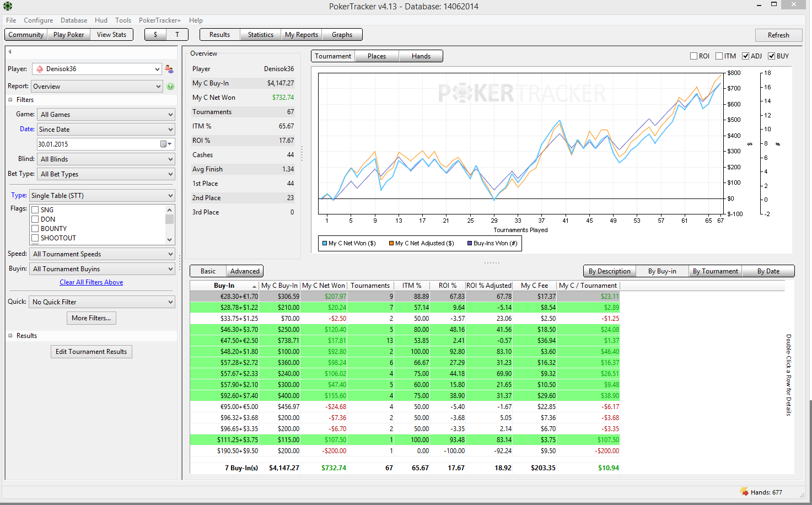
Task: Sort table by the ROI % column header
Action: [x=447, y=286]
